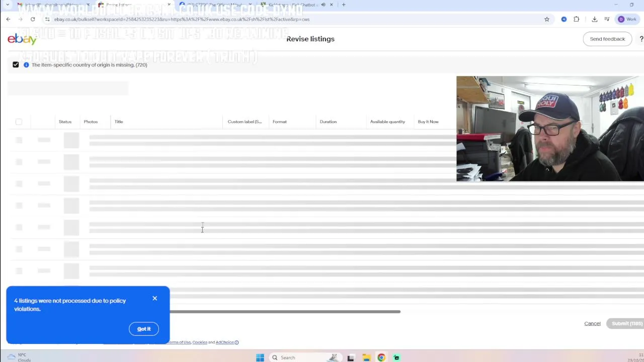Open File Explorer from the taskbar

366,357
